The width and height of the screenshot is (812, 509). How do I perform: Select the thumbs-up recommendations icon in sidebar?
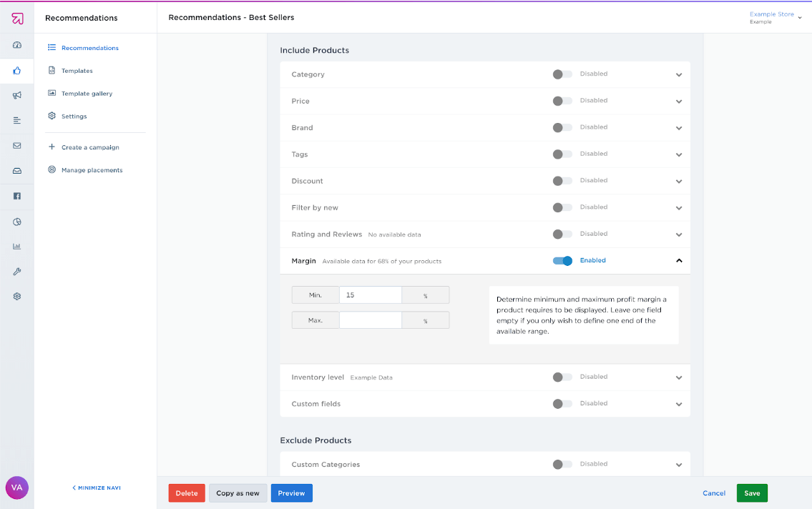point(17,70)
